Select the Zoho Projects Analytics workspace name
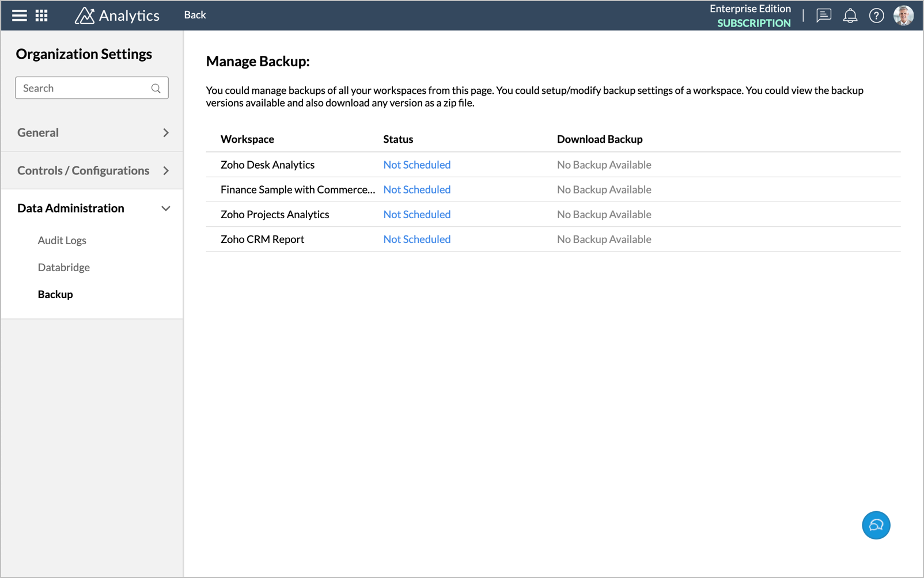 click(275, 214)
